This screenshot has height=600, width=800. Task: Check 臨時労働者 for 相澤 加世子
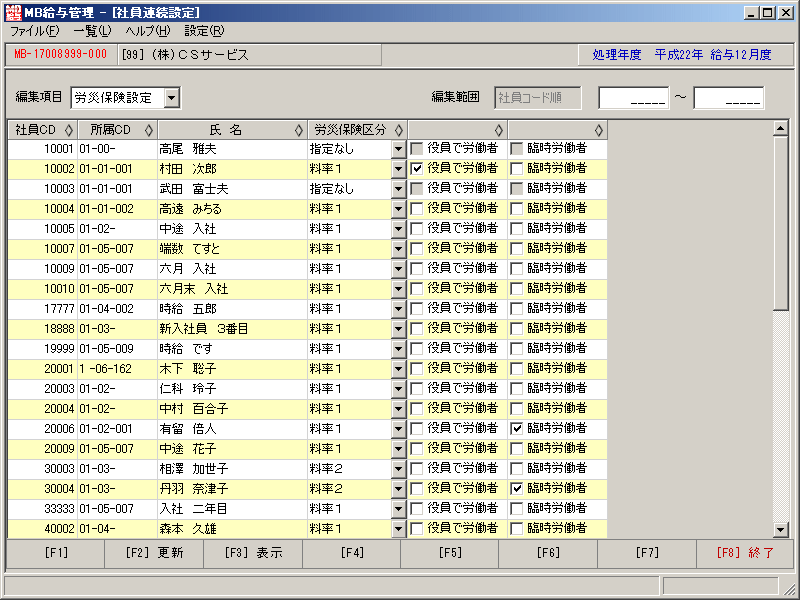(x=517, y=468)
